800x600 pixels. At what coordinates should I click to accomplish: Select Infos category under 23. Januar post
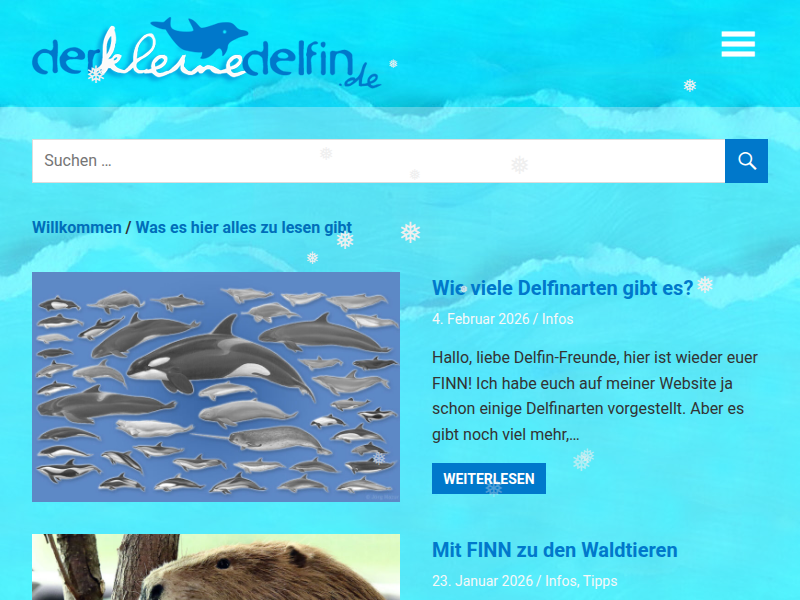[561, 581]
